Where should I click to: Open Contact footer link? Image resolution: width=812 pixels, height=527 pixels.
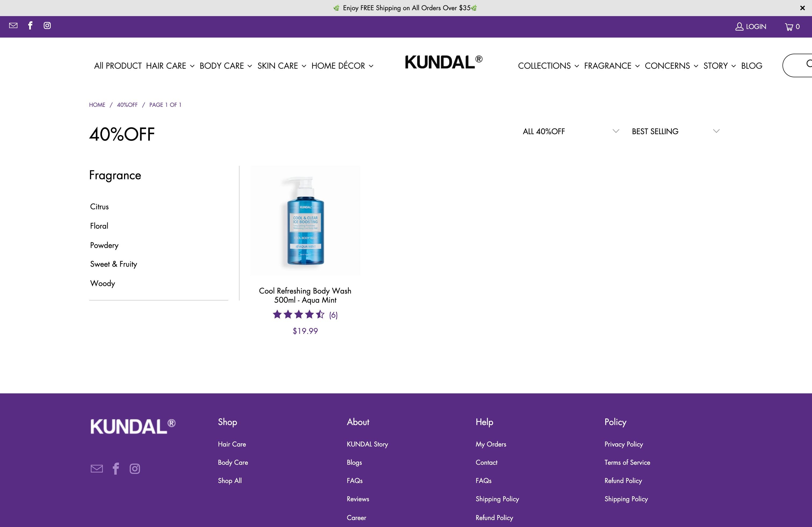487,463
